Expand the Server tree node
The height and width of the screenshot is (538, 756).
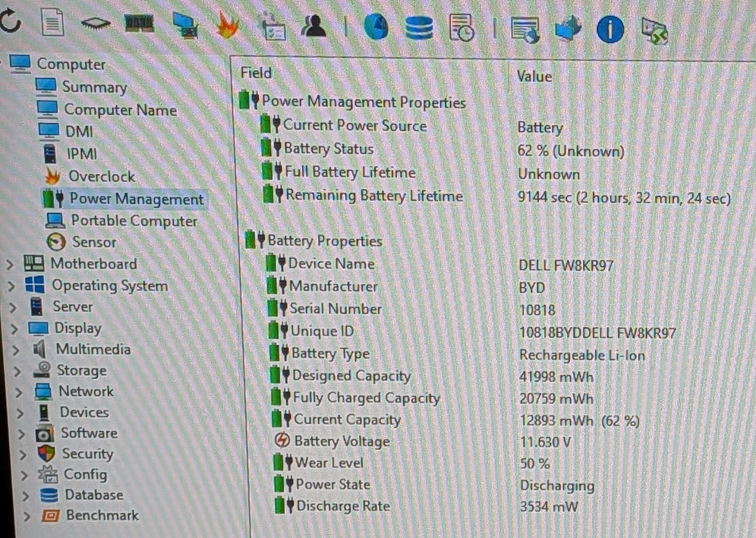[x=13, y=308]
